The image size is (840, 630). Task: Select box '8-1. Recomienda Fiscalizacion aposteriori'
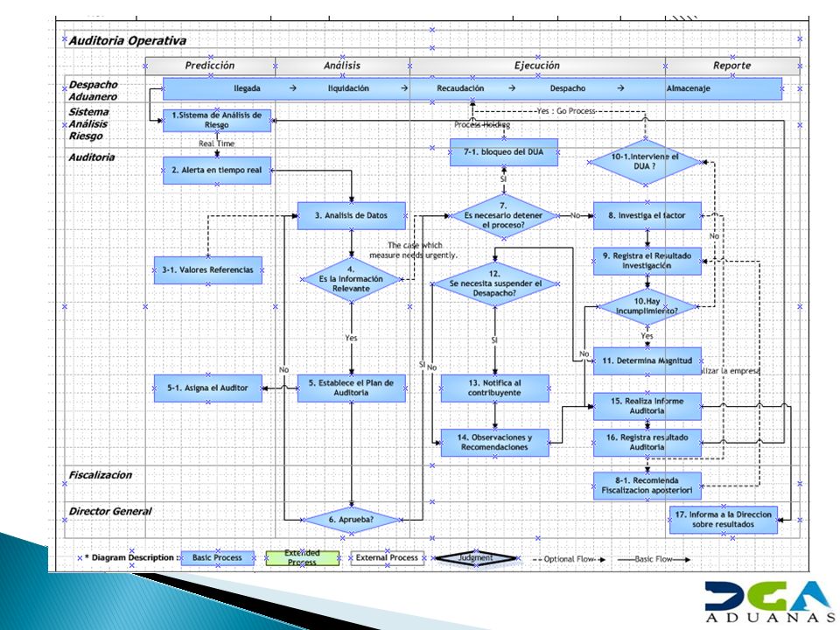(647, 486)
